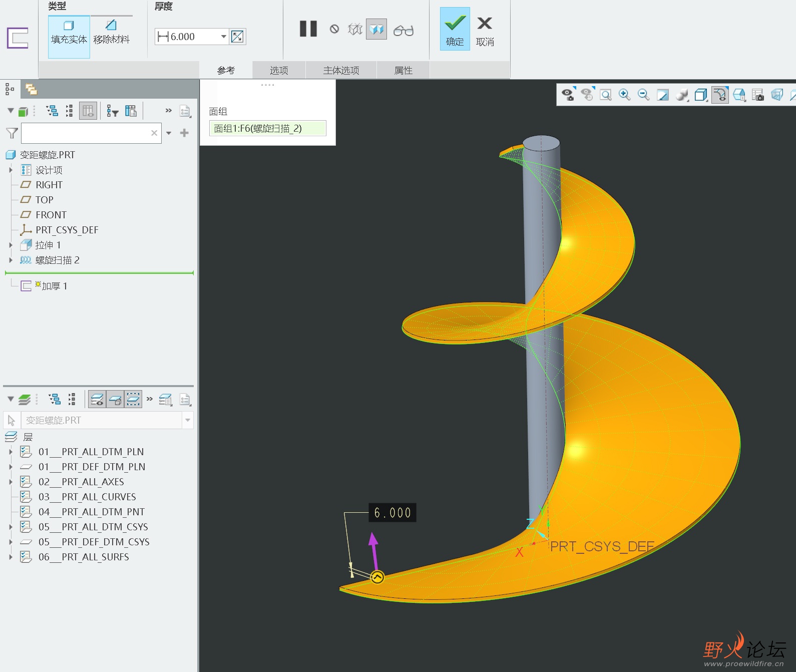Image resolution: width=796 pixels, height=672 pixels.
Task: Show more model tree tools chevron
Action: [x=168, y=110]
